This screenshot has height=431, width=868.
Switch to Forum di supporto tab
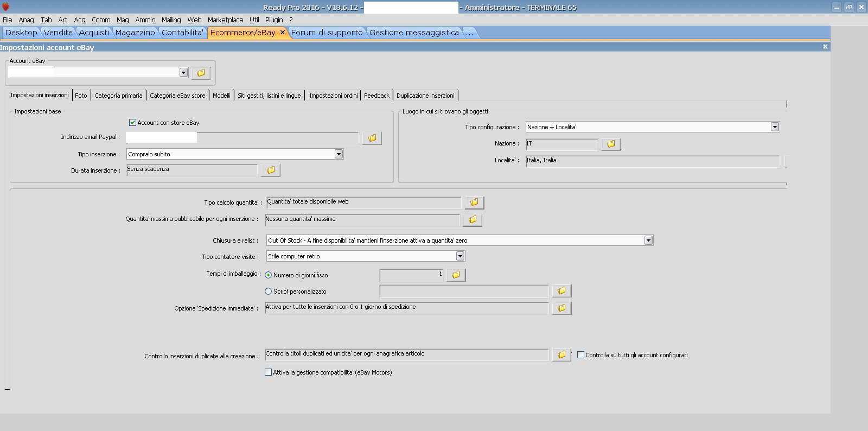327,33
